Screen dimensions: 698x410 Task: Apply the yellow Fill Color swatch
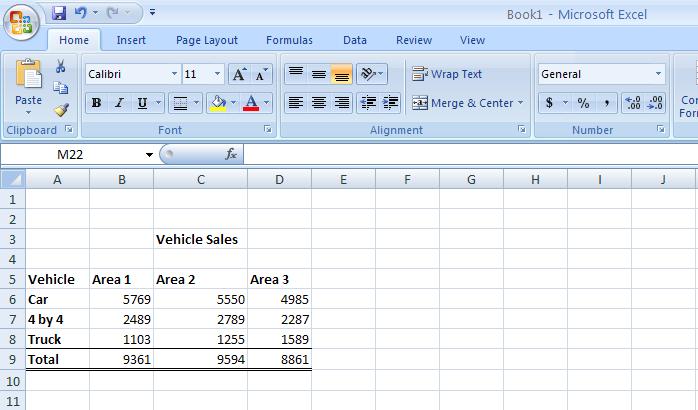pos(217,103)
